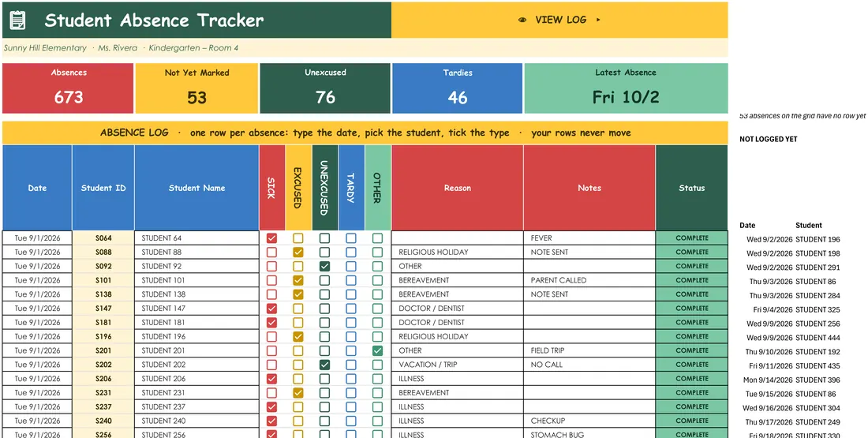Viewport: 868px width, 438px height.
Task: Click the Latest Absence Fri 10/2 card
Action: coord(626,88)
